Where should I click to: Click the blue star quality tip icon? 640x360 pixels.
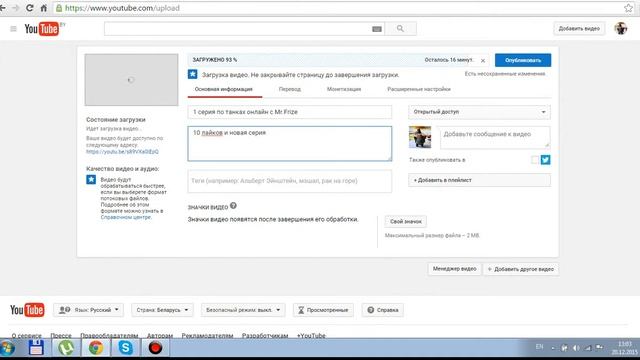[x=91, y=180]
